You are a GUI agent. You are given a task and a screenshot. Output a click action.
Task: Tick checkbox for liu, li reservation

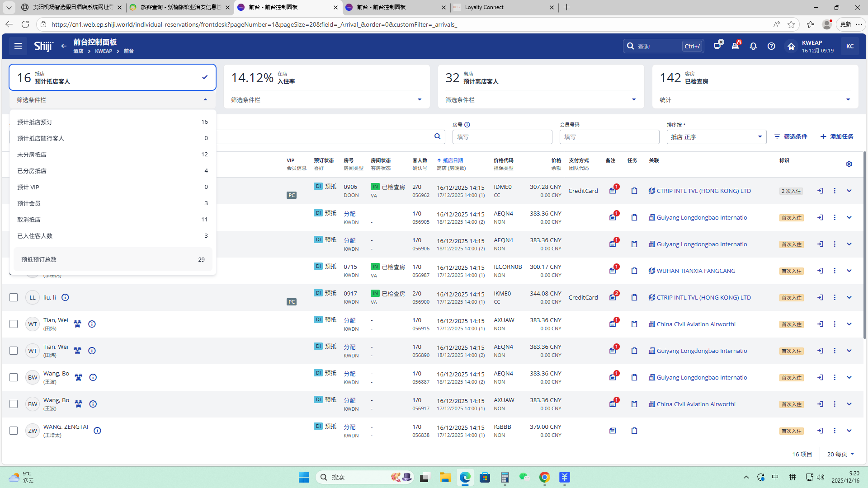[x=14, y=297]
